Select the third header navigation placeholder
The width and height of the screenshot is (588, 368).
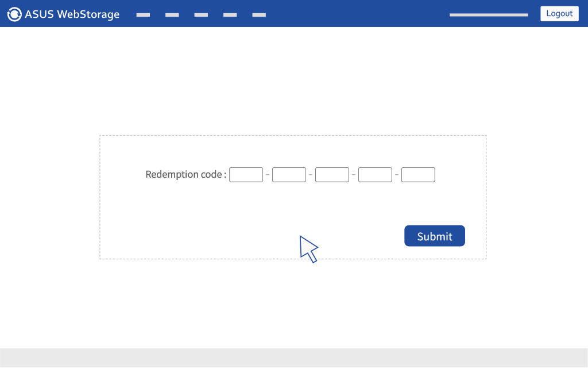[201, 15]
